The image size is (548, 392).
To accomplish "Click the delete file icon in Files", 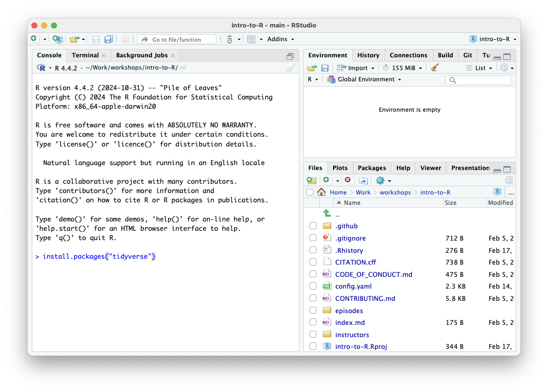I will 349,181.
